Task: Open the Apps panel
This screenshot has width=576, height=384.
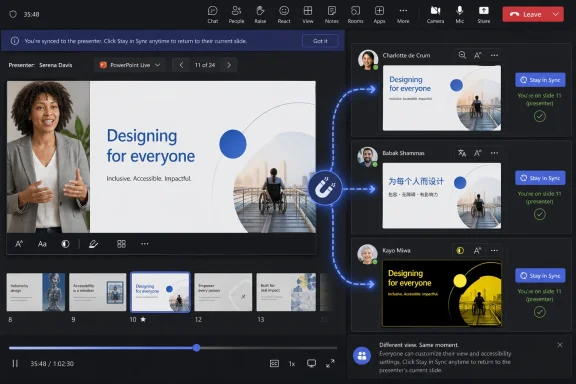Action: point(379,15)
